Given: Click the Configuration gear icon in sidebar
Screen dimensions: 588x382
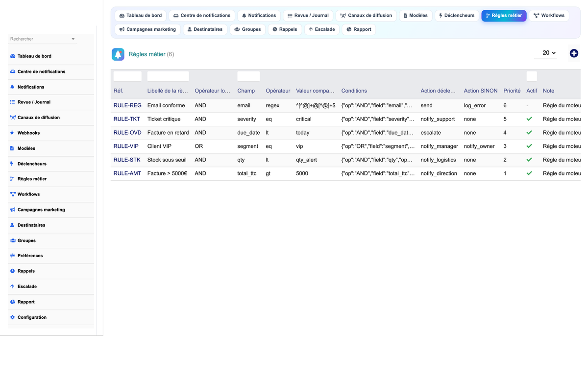Looking at the screenshot, I should click(x=13, y=317).
